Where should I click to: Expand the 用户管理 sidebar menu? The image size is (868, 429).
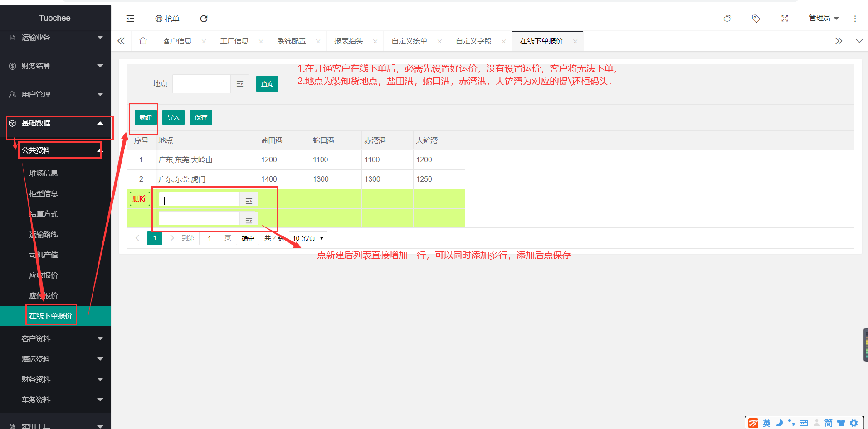coord(55,94)
